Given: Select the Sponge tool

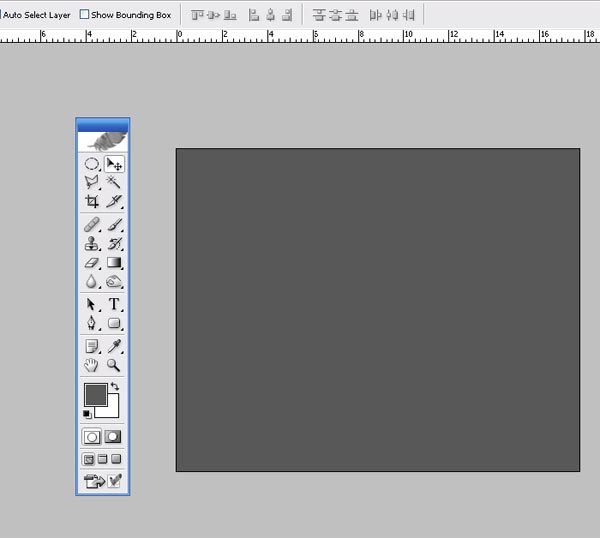Looking at the screenshot, I should pos(114,282).
